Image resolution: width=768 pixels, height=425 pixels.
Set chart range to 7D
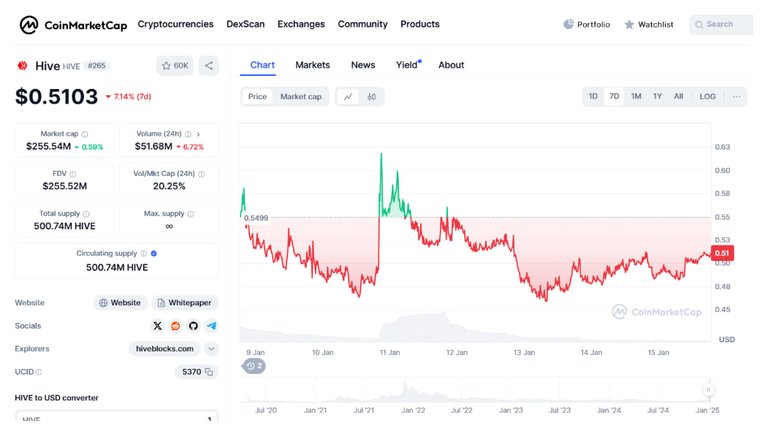(x=614, y=96)
